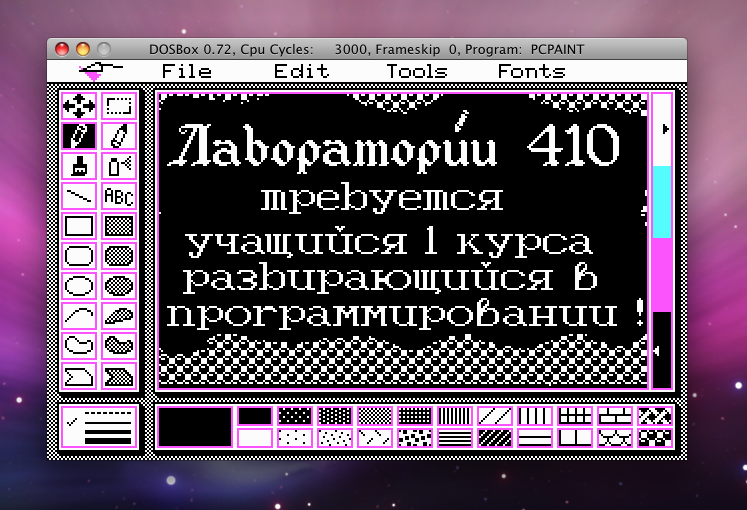Pick the cyan color in the palette

pos(662,201)
